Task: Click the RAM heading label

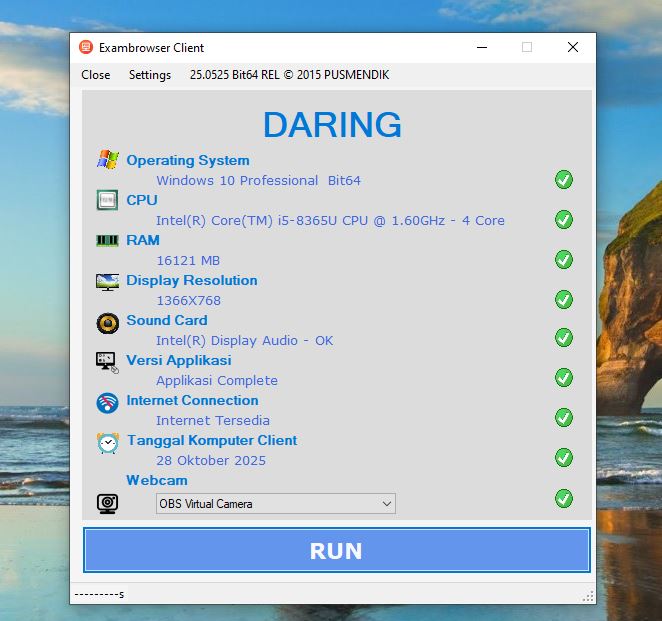Action: 143,240
